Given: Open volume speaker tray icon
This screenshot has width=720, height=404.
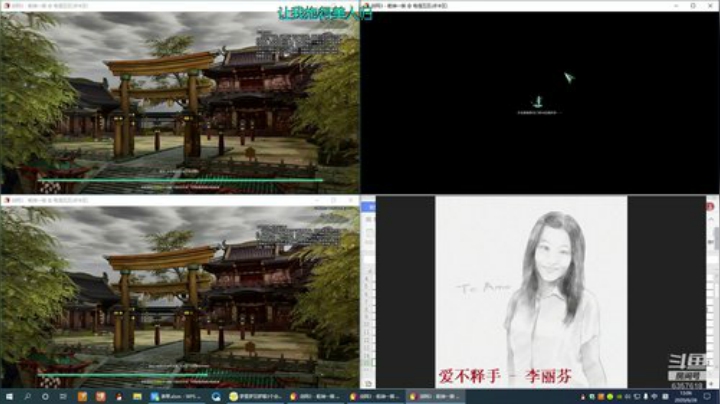Looking at the screenshot, I should coord(628,397).
